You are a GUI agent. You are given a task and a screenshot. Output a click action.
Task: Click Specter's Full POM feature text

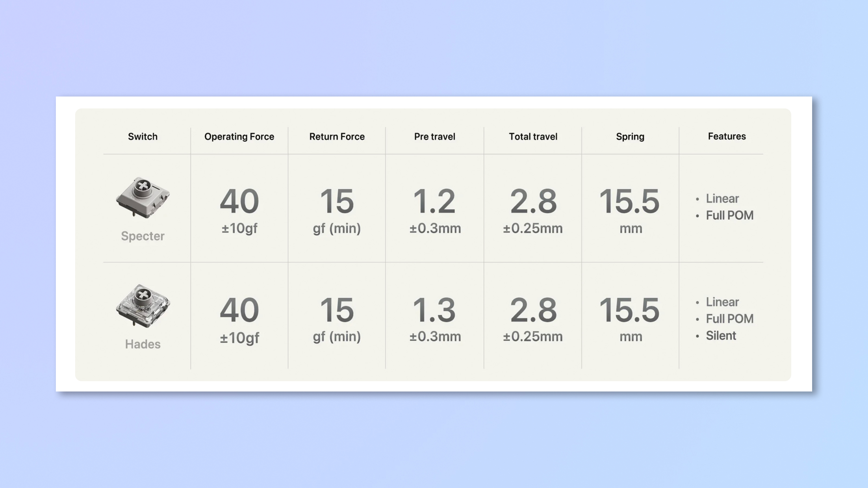point(729,216)
